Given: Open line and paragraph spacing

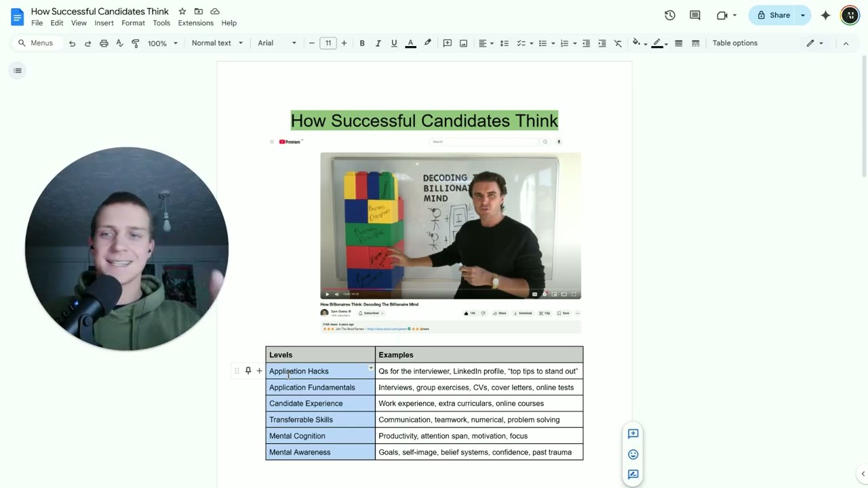Looking at the screenshot, I should click(x=504, y=43).
